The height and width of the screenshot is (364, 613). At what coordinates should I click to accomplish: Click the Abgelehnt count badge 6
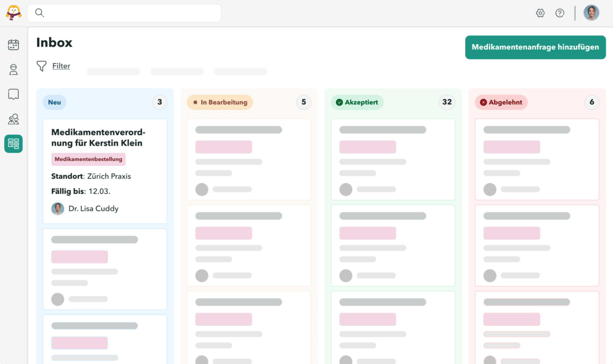point(592,102)
